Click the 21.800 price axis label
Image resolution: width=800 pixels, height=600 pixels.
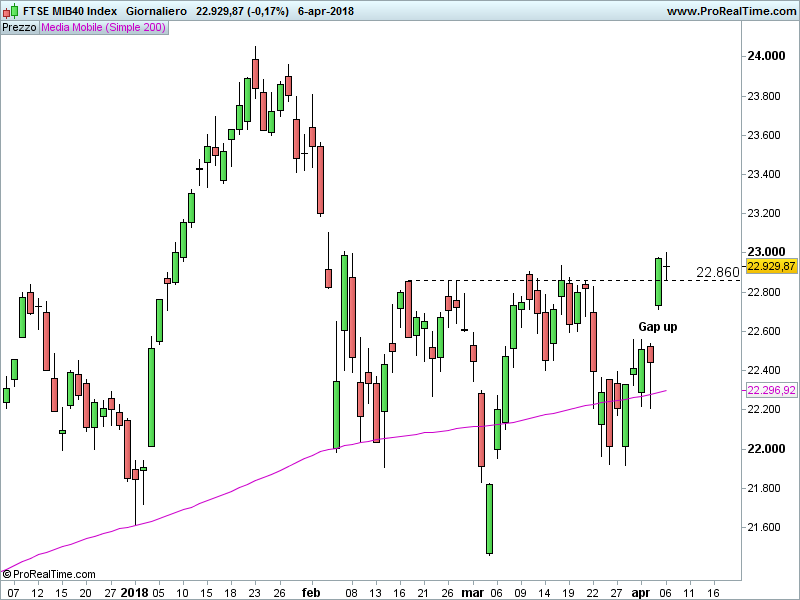[x=764, y=488]
